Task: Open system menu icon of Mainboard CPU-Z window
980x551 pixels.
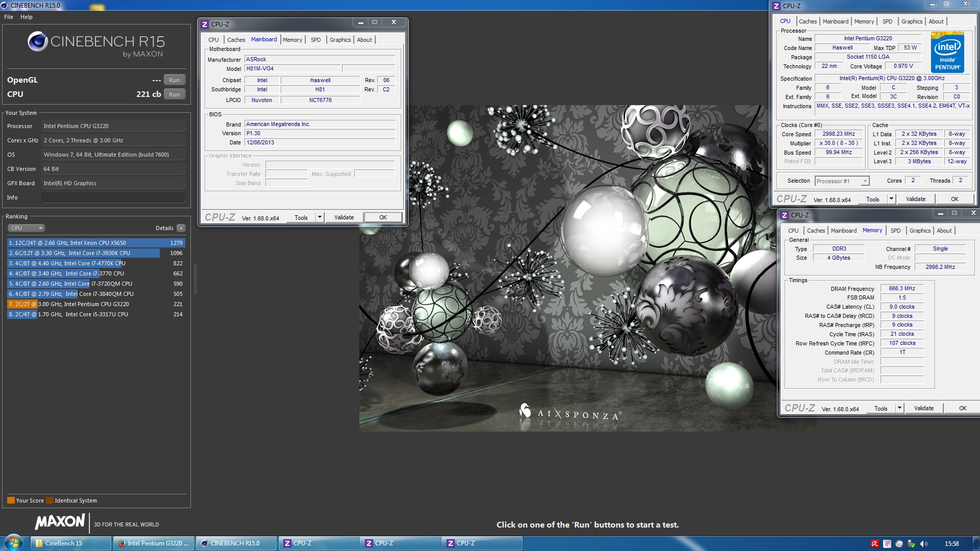Action: click(205, 24)
